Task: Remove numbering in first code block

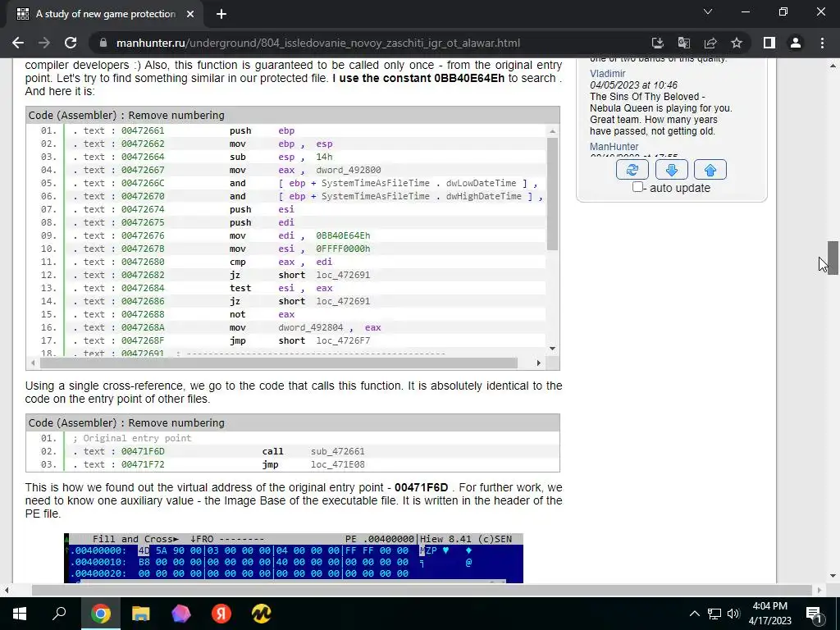Action: click(176, 115)
